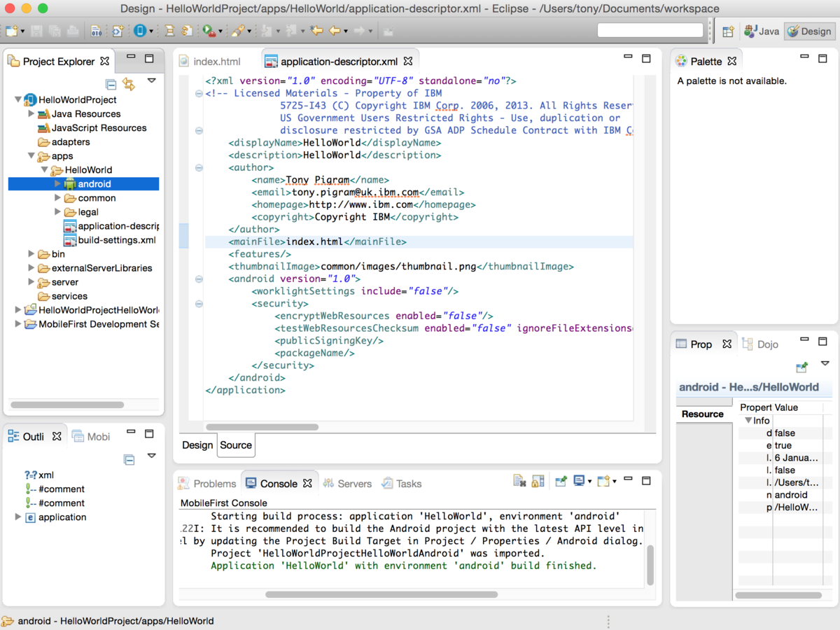Click the mobile device preview toolbar icon

[x=140, y=31]
